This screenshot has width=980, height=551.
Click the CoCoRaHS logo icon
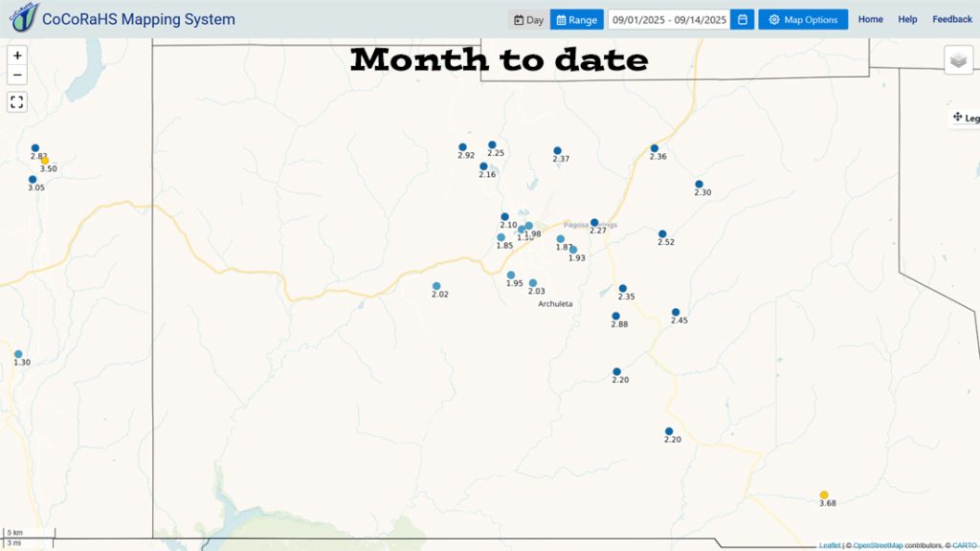24,18
